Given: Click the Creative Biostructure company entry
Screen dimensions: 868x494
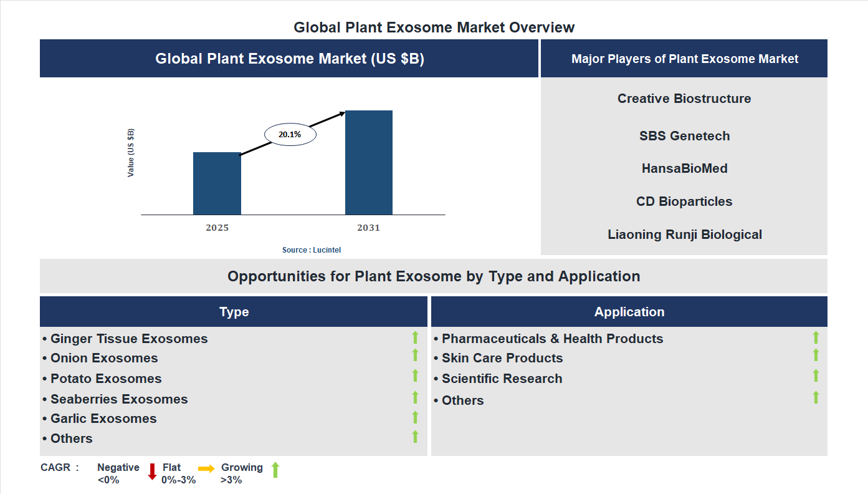Looking at the screenshot, I should point(684,98).
